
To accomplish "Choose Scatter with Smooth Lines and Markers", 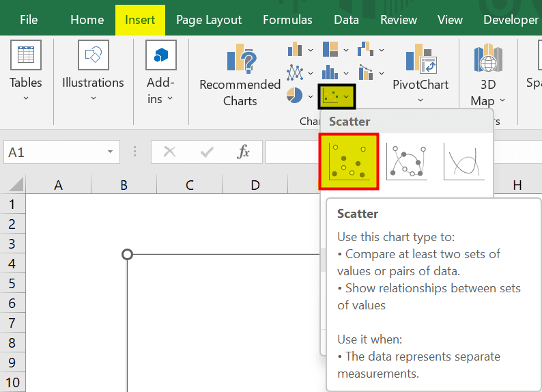I will pyautogui.click(x=407, y=162).
